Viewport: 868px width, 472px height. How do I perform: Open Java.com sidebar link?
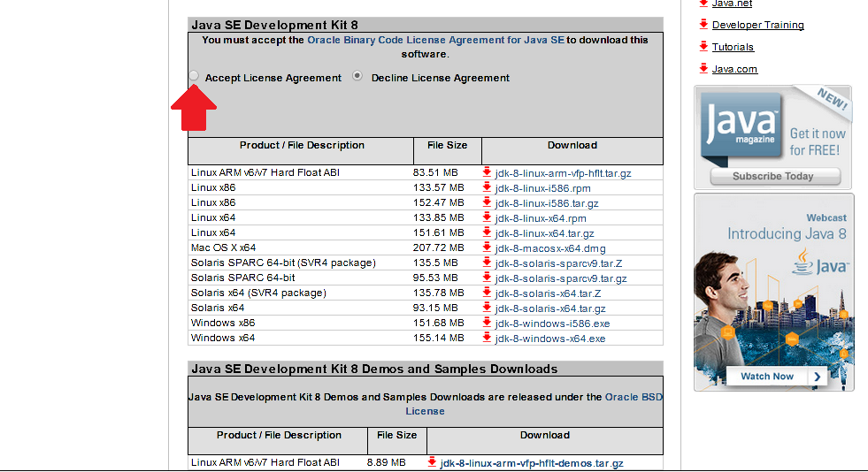tap(734, 69)
